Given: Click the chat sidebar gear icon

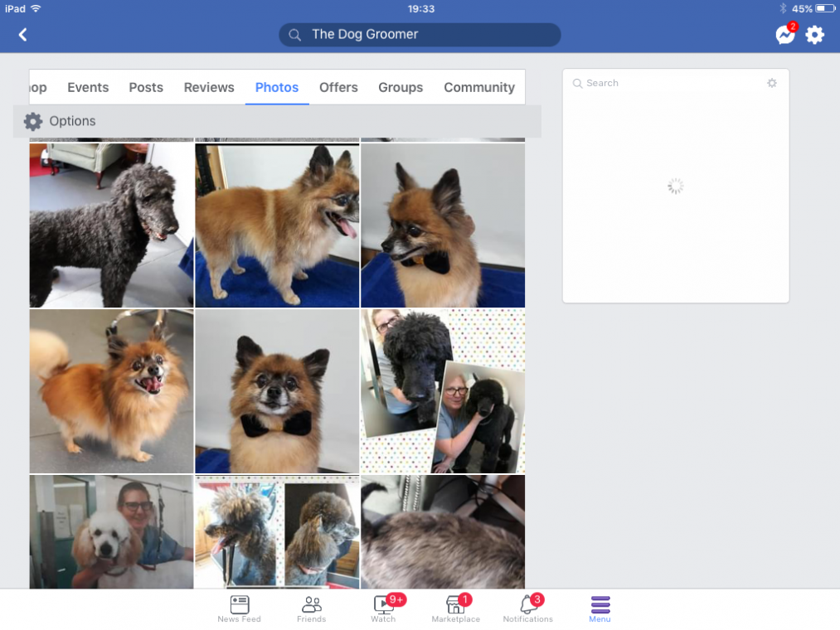Looking at the screenshot, I should [x=772, y=83].
